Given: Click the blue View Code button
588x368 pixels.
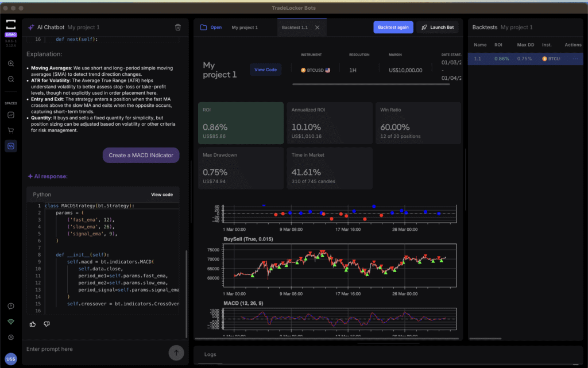Looking at the screenshot, I should coord(265,69).
